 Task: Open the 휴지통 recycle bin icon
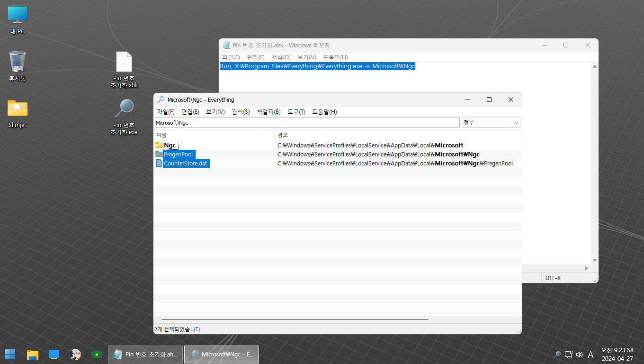tap(18, 66)
